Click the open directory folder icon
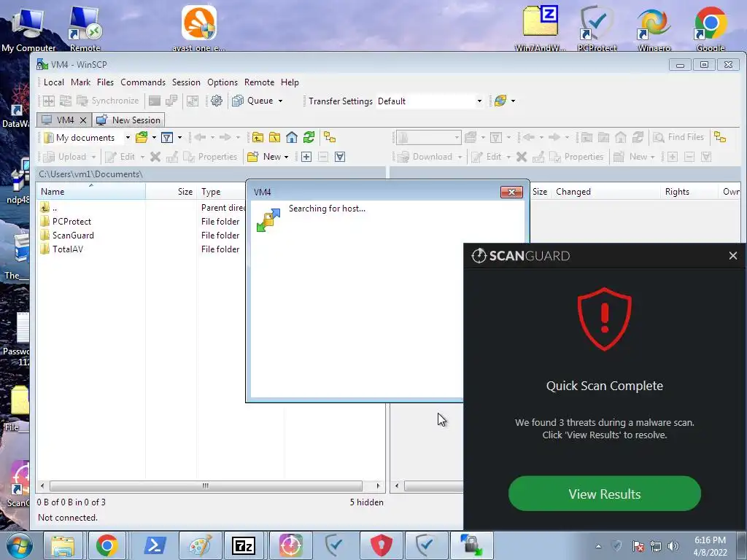 (x=142, y=138)
